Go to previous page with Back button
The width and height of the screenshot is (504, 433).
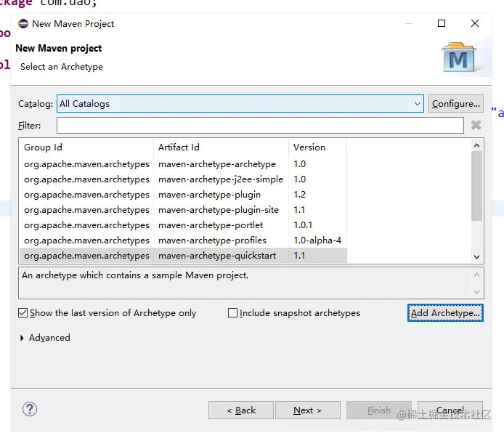241,410
